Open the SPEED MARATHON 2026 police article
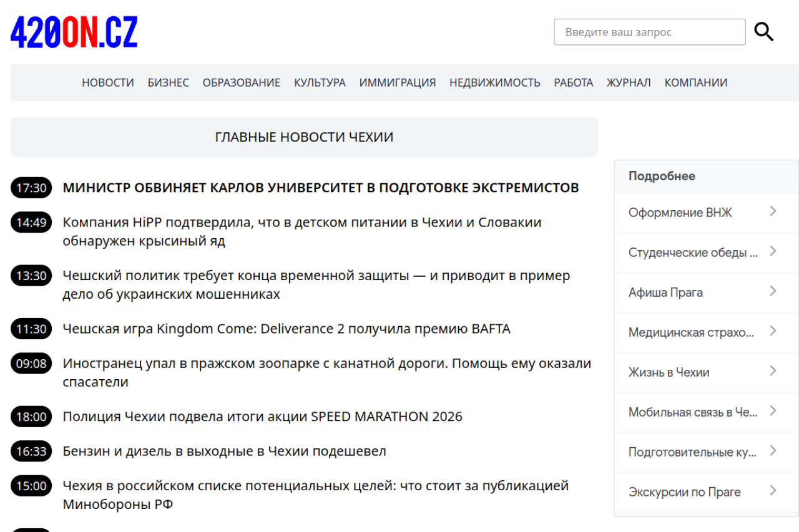This screenshot has width=799, height=532. click(x=262, y=417)
